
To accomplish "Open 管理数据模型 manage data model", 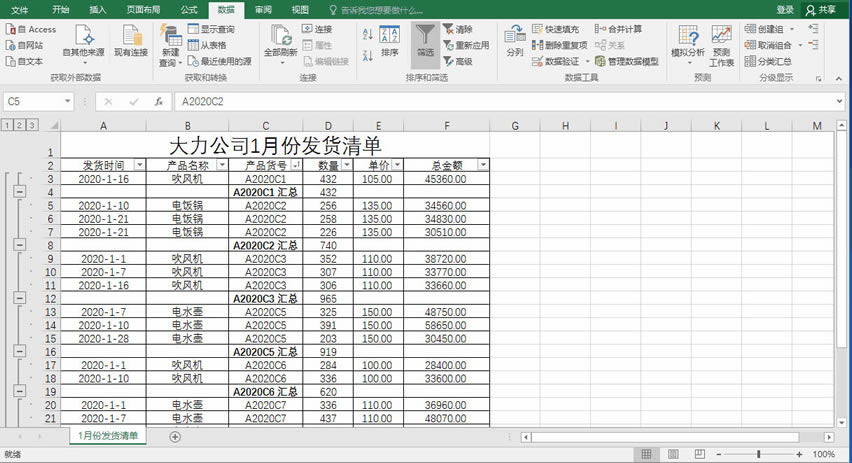I will pos(627,61).
